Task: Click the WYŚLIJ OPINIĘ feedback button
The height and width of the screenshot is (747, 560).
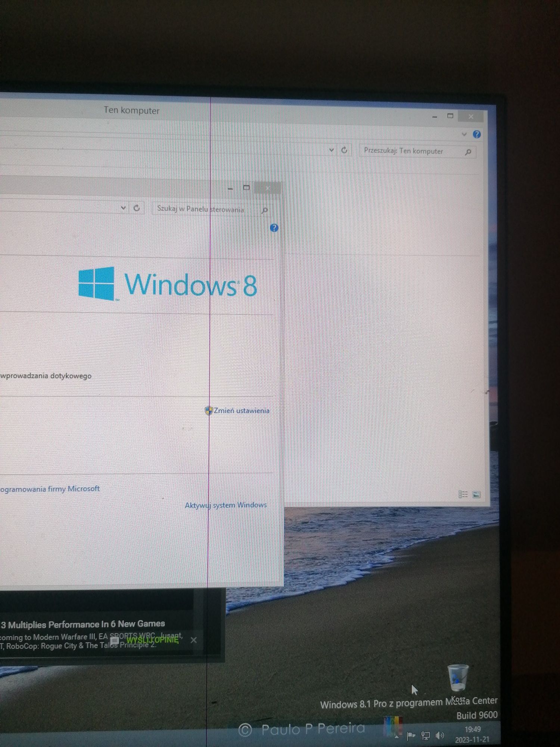Action: 152,640
